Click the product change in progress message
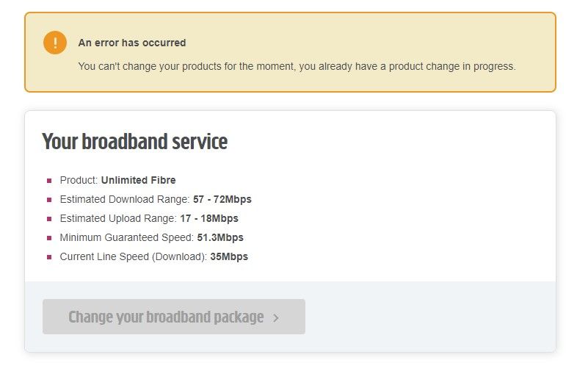 pyautogui.click(x=297, y=66)
